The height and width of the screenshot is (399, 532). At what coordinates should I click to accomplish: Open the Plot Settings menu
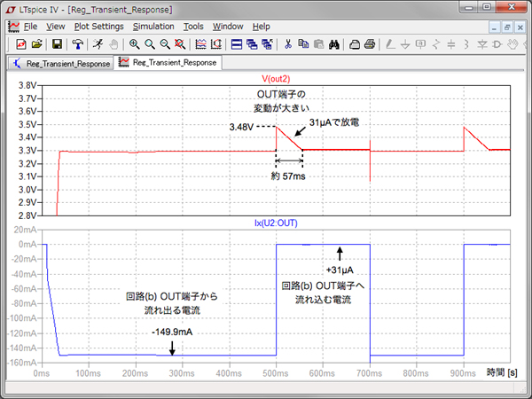click(98, 27)
